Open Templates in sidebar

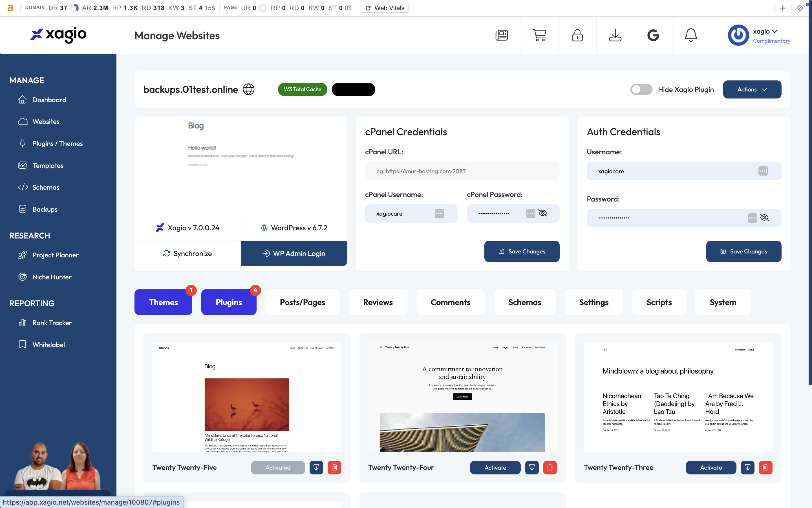[x=48, y=165]
